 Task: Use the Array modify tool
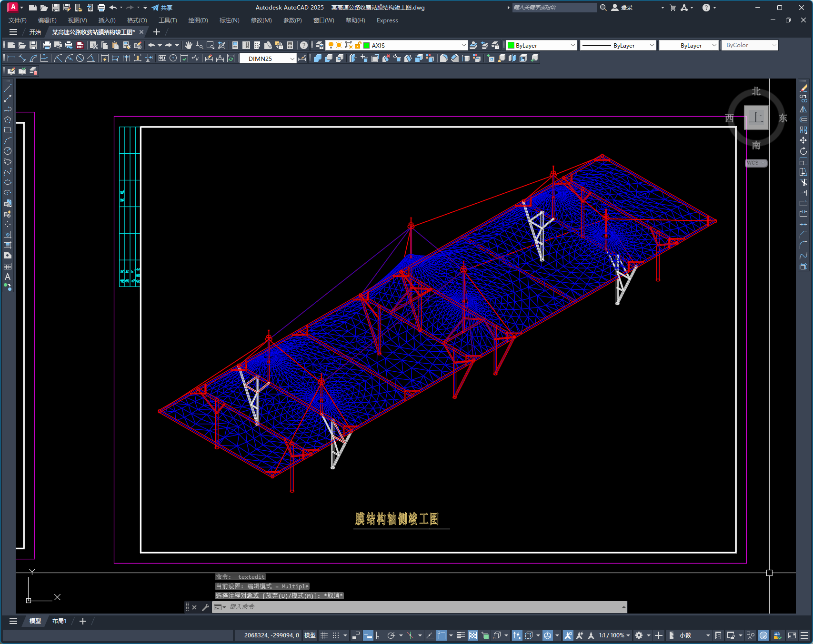(x=803, y=130)
